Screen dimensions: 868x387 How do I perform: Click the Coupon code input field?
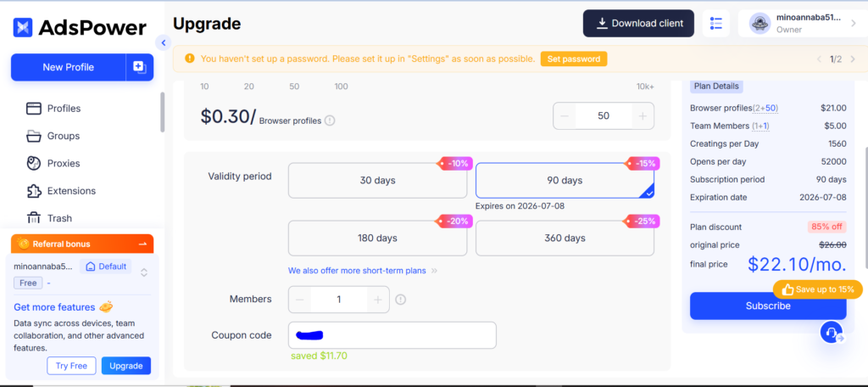[392, 335]
